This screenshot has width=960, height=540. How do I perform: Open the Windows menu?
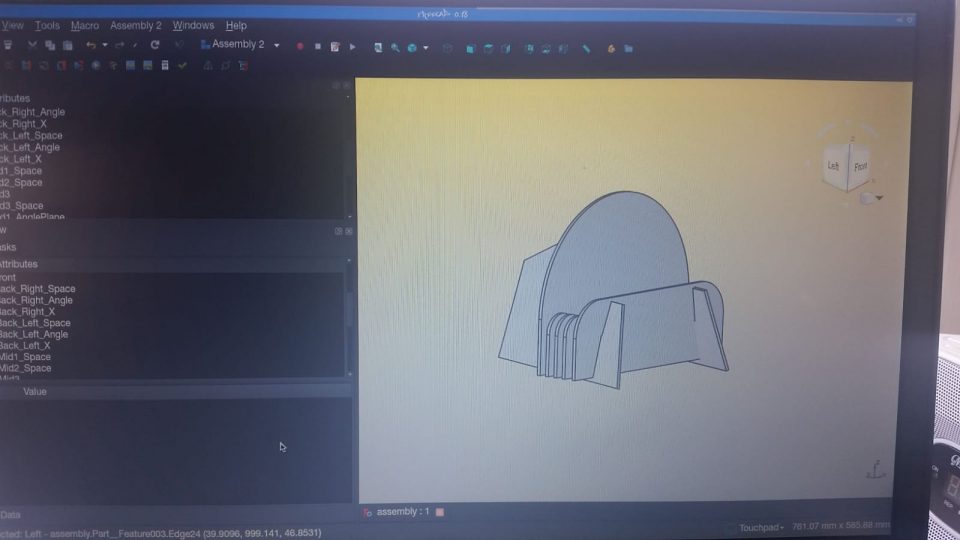click(x=193, y=25)
